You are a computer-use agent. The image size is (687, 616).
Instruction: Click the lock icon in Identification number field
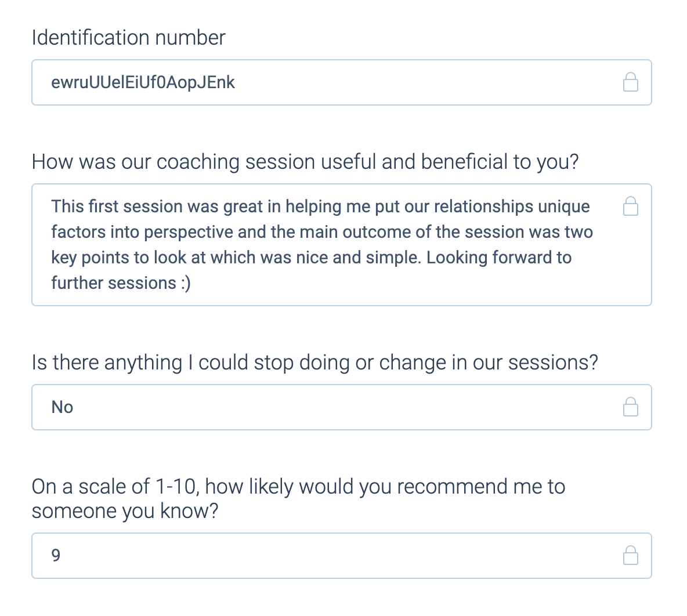[x=631, y=82]
